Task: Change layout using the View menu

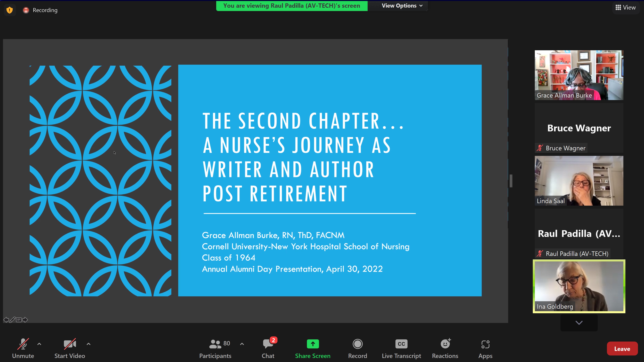Action: pyautogui.click(x=626, y=8)
